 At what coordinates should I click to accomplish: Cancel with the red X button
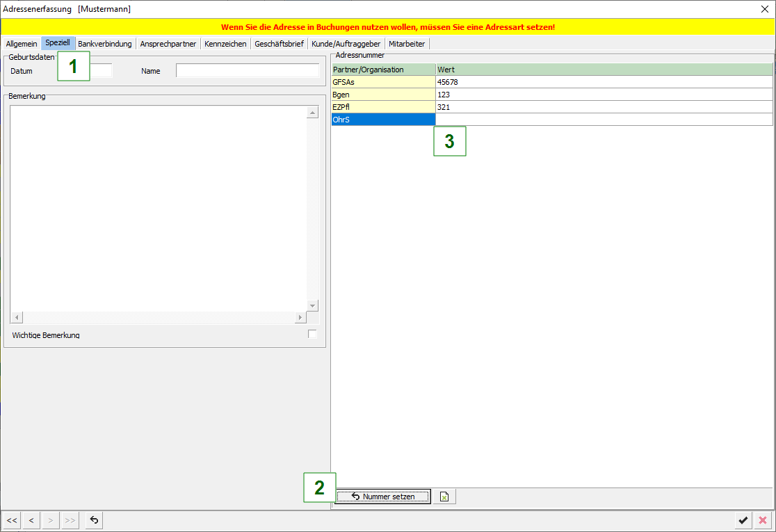point(763,520)
